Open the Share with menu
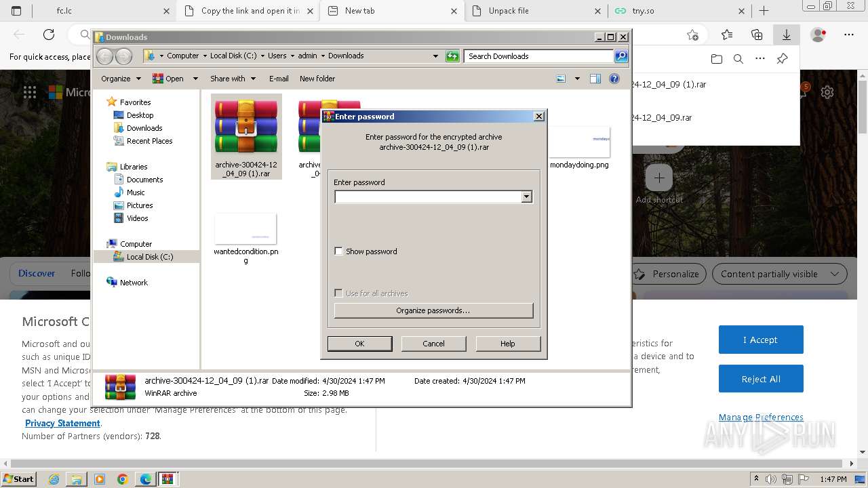This screenshot has height=488, width=868. click(233, 79)
